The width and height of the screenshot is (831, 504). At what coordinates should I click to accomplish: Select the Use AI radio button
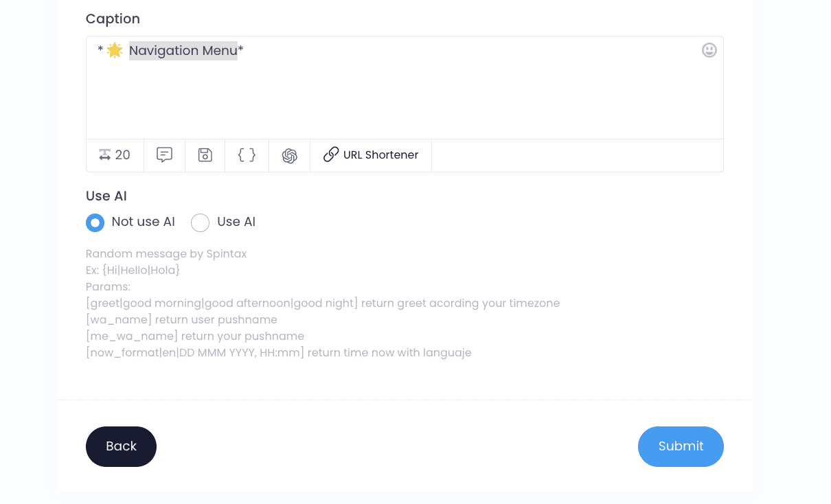[x=200, y=222]
